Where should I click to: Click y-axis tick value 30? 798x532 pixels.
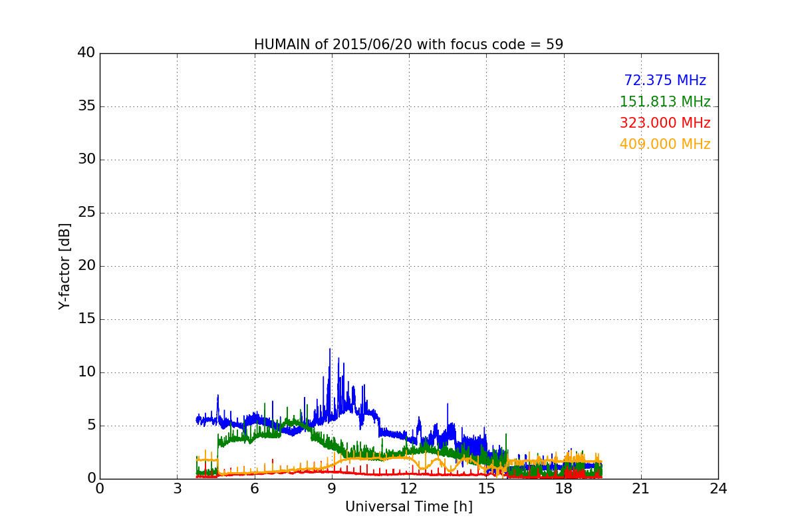86,160
